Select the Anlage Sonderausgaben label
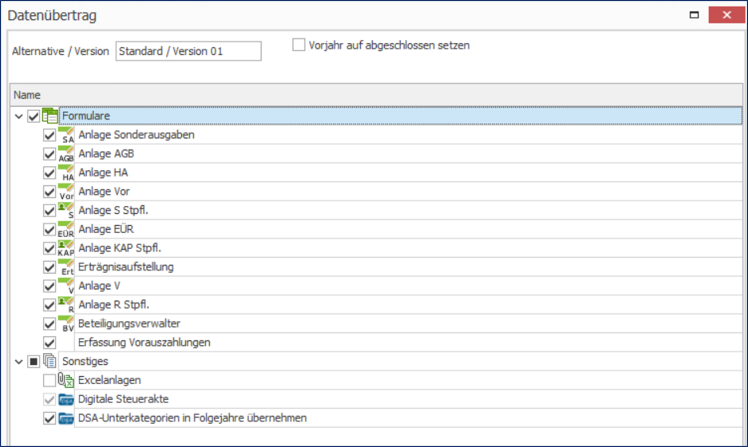 [136, 135]
